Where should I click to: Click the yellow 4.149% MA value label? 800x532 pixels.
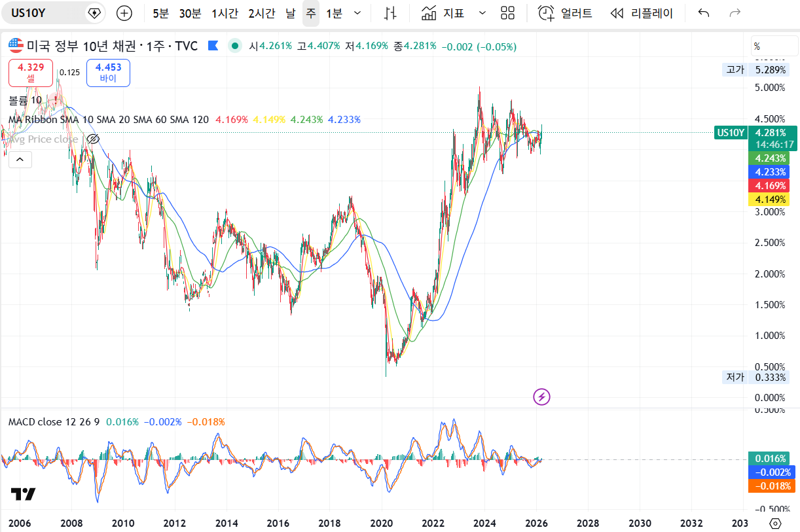tap(769, 200)
